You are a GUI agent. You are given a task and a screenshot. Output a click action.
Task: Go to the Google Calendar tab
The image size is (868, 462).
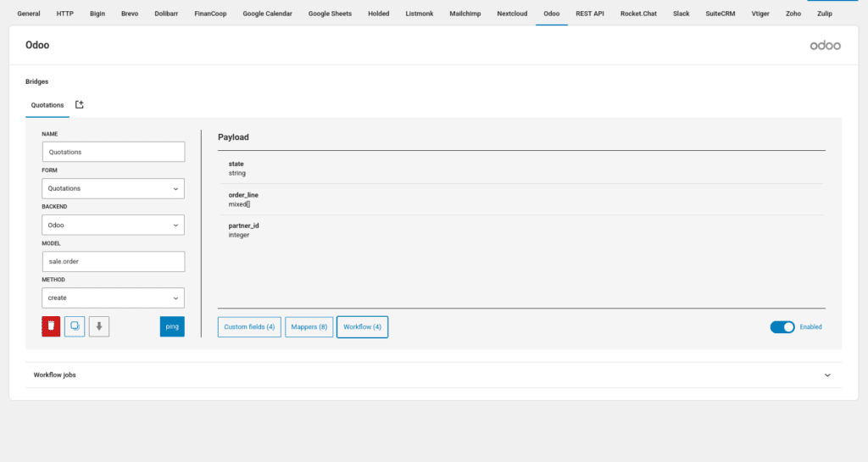[267, 14]
